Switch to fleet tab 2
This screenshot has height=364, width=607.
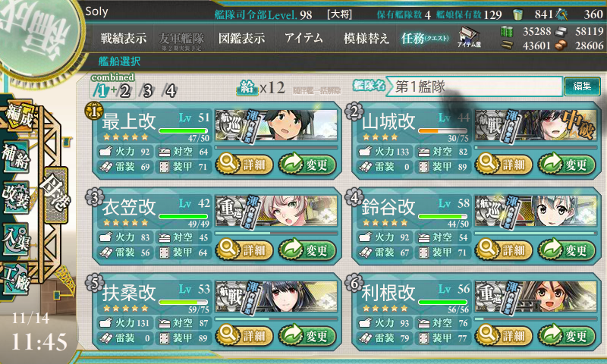click(124, 91)
